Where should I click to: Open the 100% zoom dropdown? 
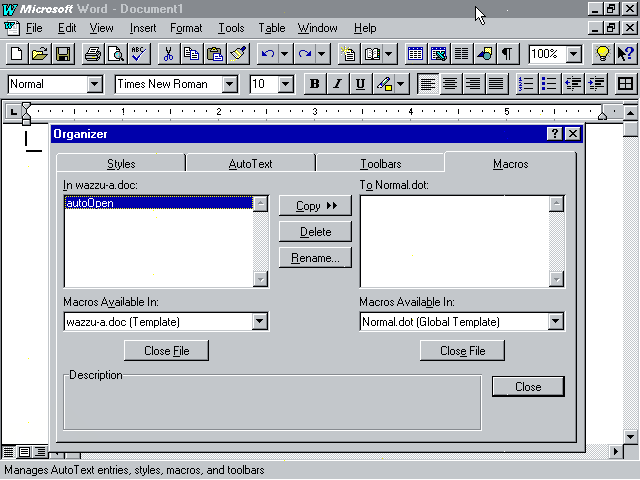coord(574,54)
